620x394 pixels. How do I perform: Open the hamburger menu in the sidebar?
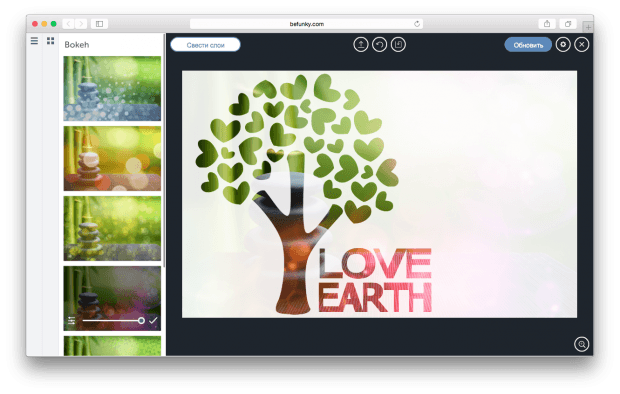[34, 41]
